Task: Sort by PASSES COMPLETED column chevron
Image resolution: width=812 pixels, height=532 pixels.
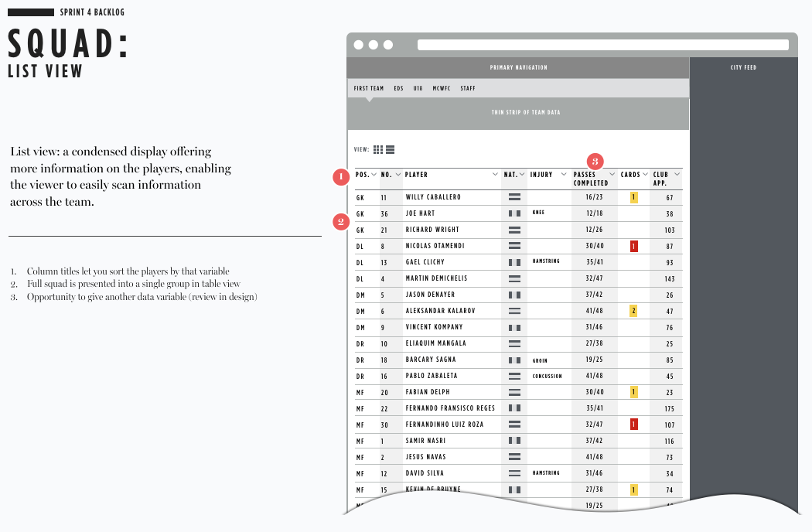Action: click(612, 175)
